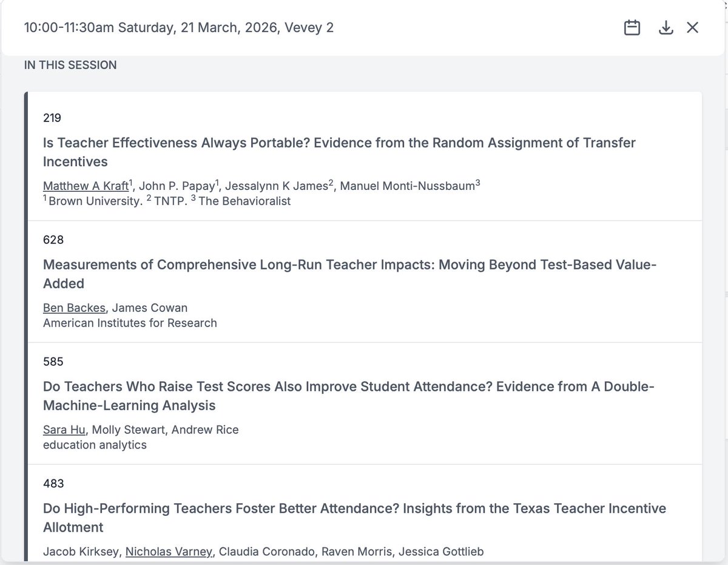The height and width of the screenshot is (565, 728).
Task: Select author Andrew Rice
Action: [x=205, y=430]
